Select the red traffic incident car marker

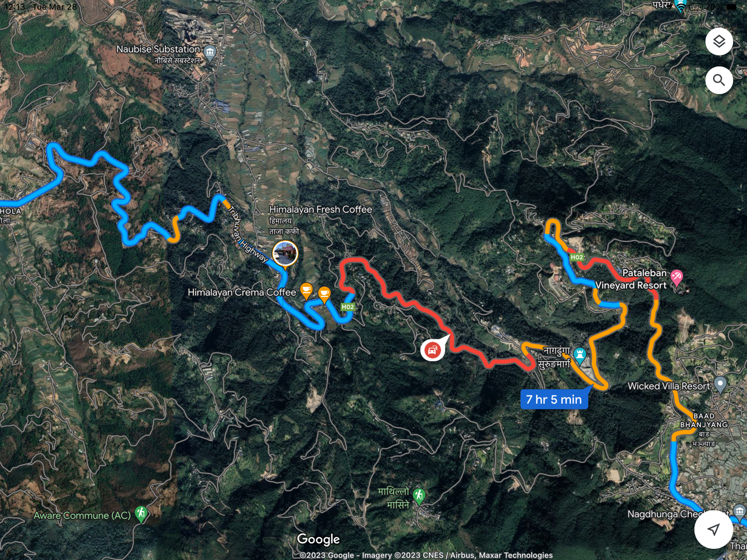pyautogui.click(x=432, y=350)
